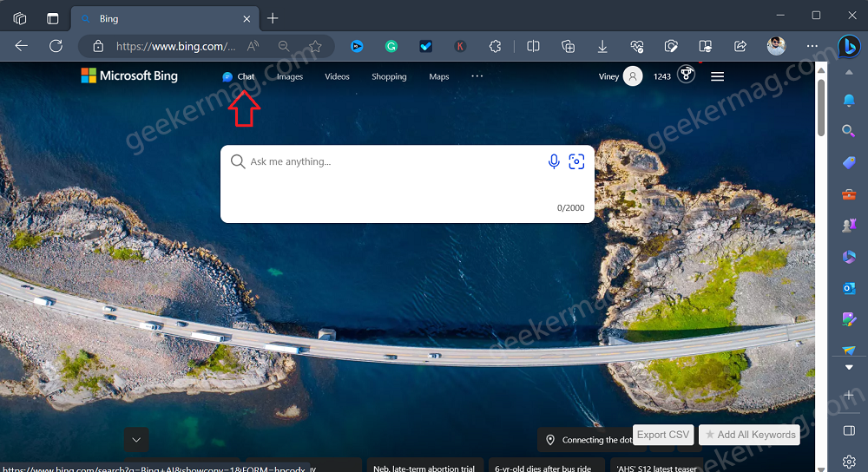
Task: Toggle sidebar visibility panel icon
Action: 849,430
